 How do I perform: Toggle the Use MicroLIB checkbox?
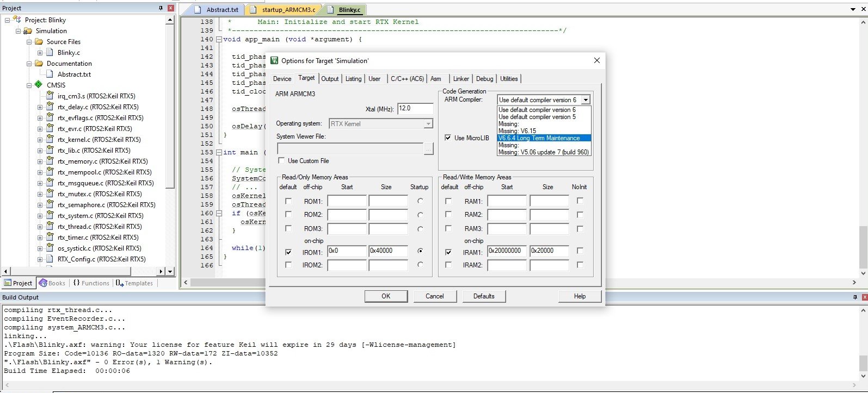448,138
